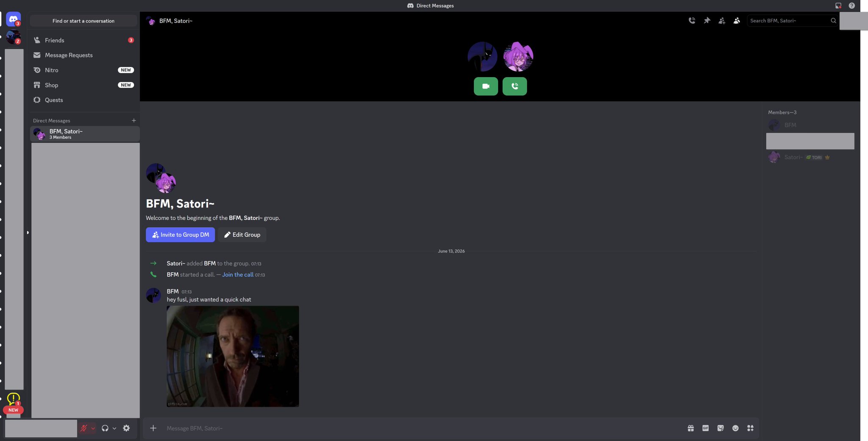The width and height of the screenshot is (868, 441).
Task: Open the server icon with 2 notifications
Action: pos(13,37)
